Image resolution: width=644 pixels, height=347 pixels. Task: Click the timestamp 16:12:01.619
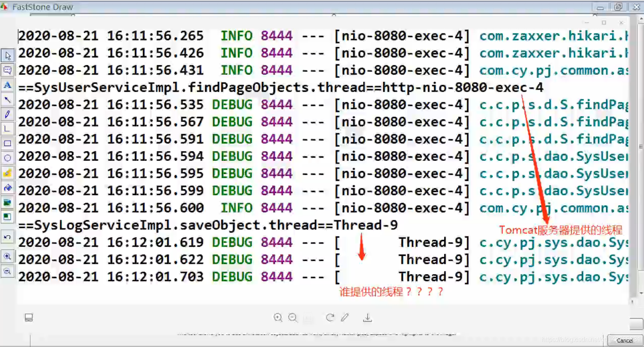(x=155, y=242)
